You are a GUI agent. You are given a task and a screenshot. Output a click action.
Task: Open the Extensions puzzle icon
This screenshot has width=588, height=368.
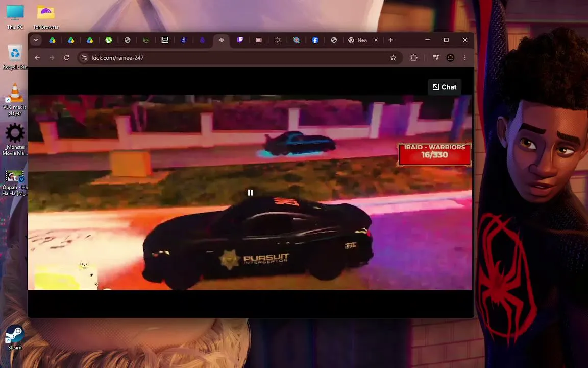(413, 58)
